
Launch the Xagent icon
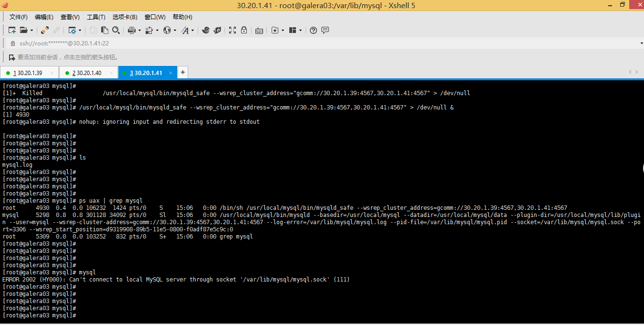(217, 30)
